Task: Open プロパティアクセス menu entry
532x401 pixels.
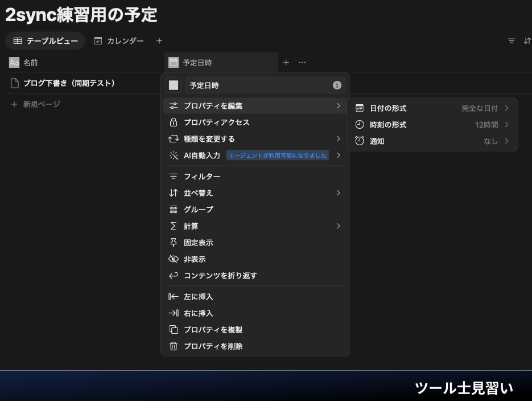Action: point(255,122)
